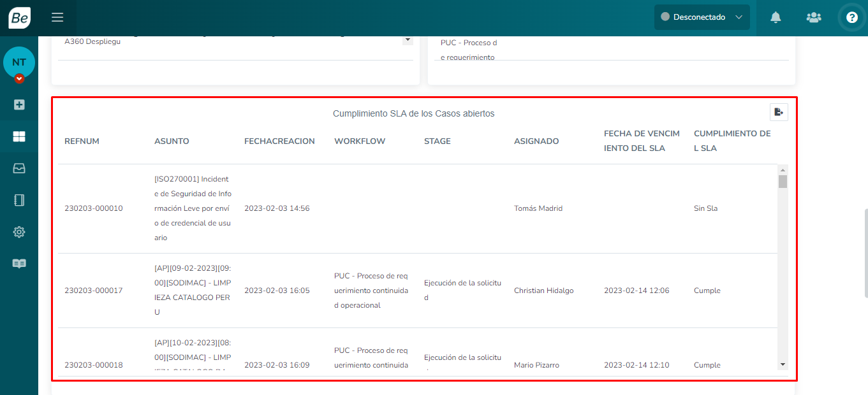This screenshot has height=395, width=868.
Task: Open the notifications bell
Action: click(776, 18)
